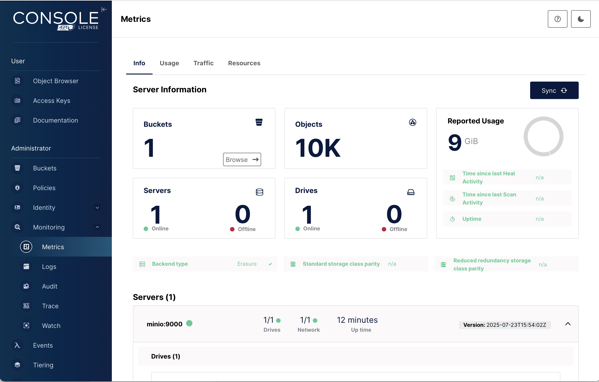Click the 'Servers (1)' heading
This screenshot has width=599, height=382.
[154, 297]
